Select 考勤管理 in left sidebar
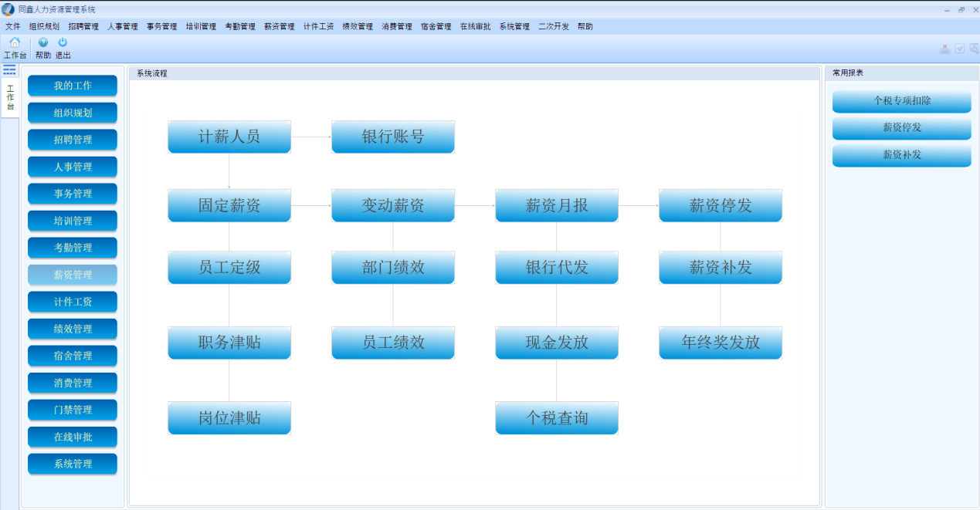The image size is (980, 510). pos(73,248)
